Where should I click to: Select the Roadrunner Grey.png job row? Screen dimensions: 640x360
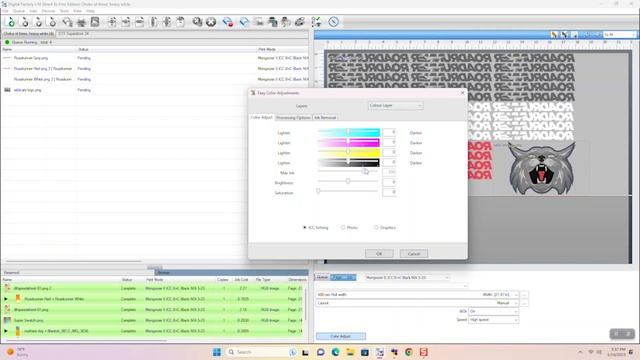154,58
